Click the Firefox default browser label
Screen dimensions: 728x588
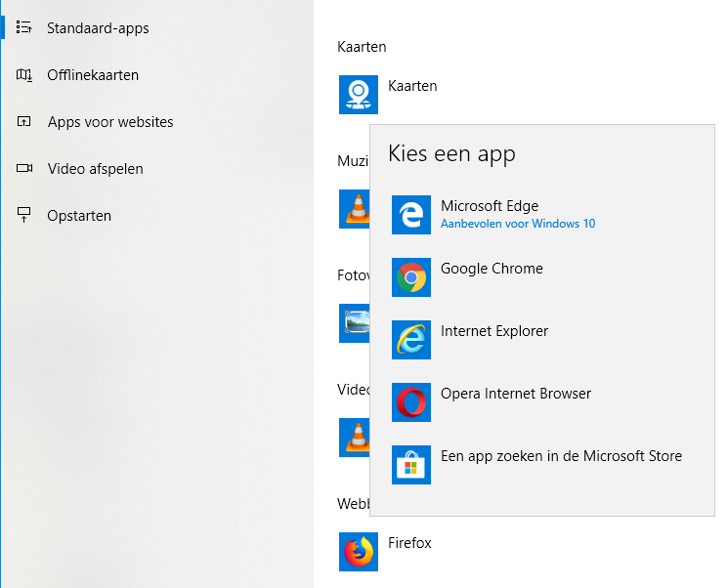pyautogui.click(x=409, y=543)
